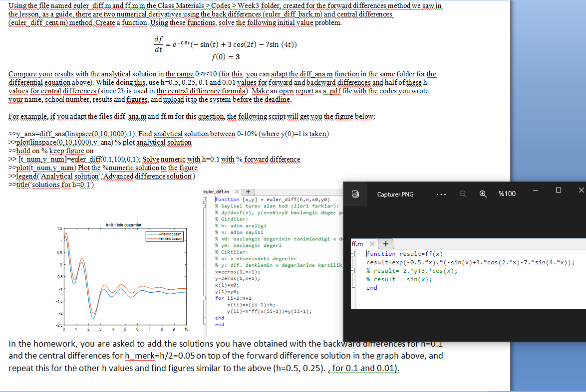Image resolution: width=586 pixels, height=392 pixels.
Task: Collapse the for-loop fold in euler_diff.m
Action: (x=203, y=298)
